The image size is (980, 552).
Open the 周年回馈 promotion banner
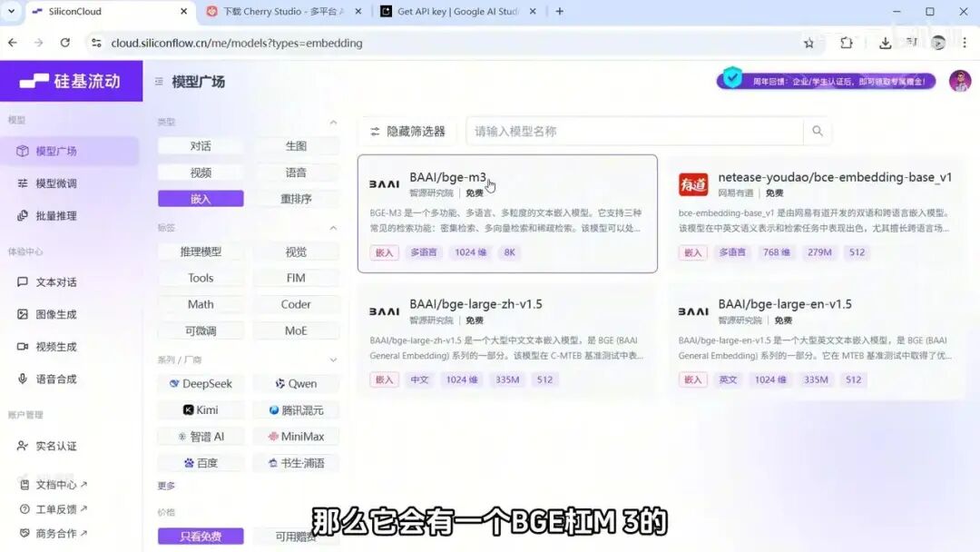(x=826, y=81)
